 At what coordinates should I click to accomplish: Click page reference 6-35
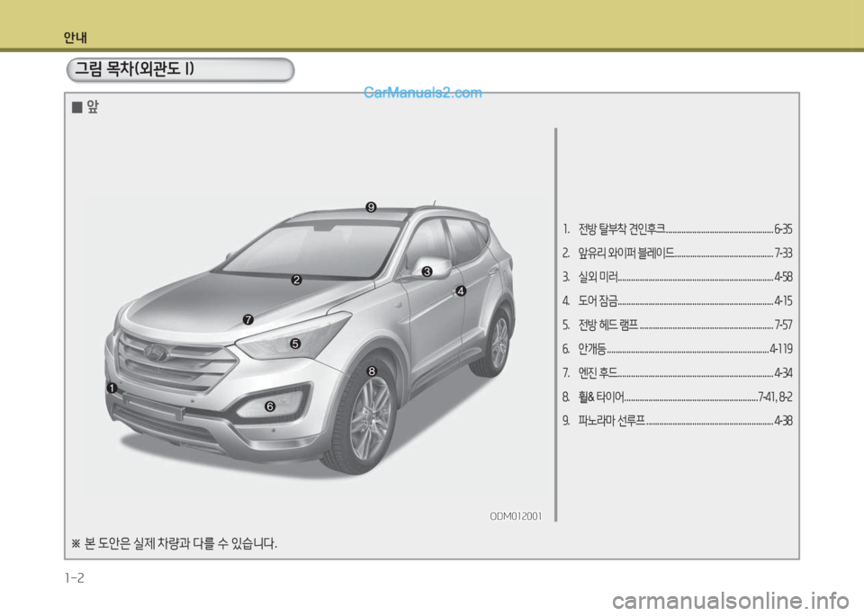tap(783, 229)
